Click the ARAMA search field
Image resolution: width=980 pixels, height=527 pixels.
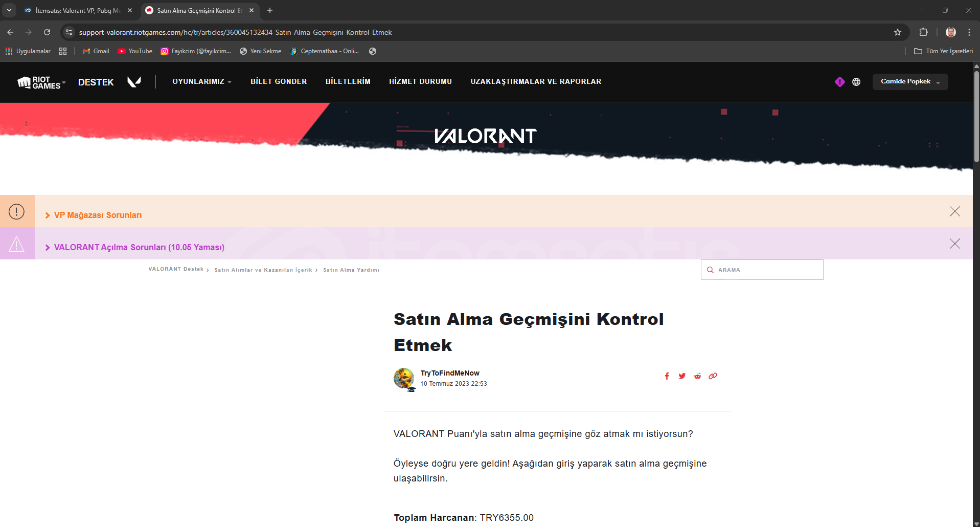click(x=762, y=270)
